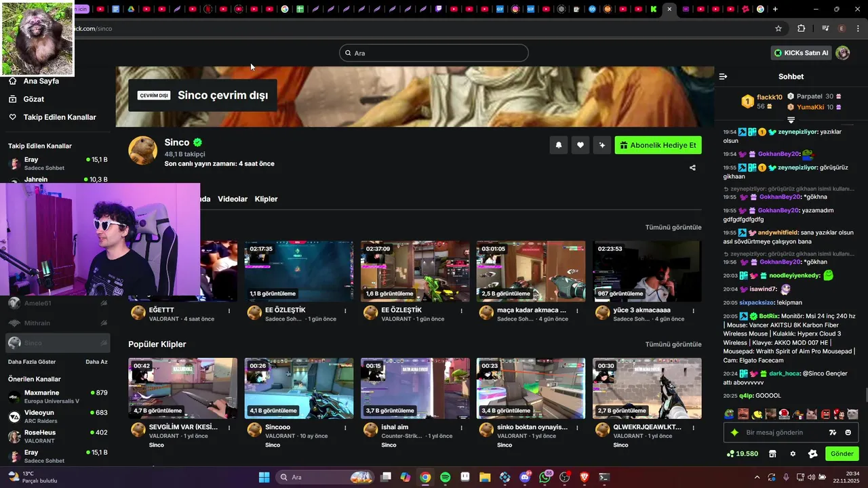Click Tümünü görüntüle for Popüler Klipler
868x488 pixels.
pyautogui.click(x=673, y=344)
